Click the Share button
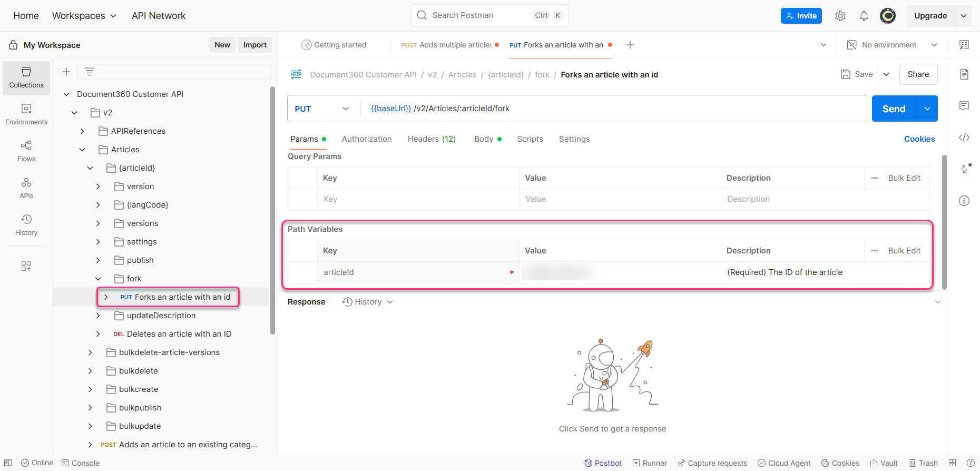The image size is (980, 471). pyautogui.click(x=918, y=74)
